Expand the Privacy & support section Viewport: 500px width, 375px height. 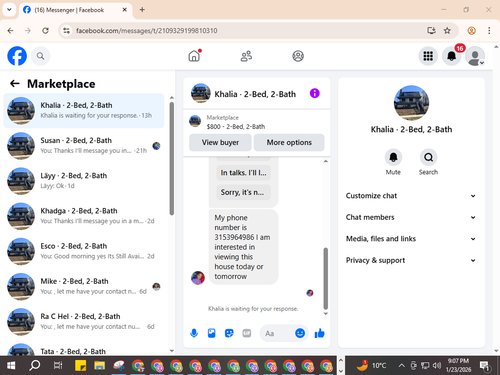[x=411, y=260]
